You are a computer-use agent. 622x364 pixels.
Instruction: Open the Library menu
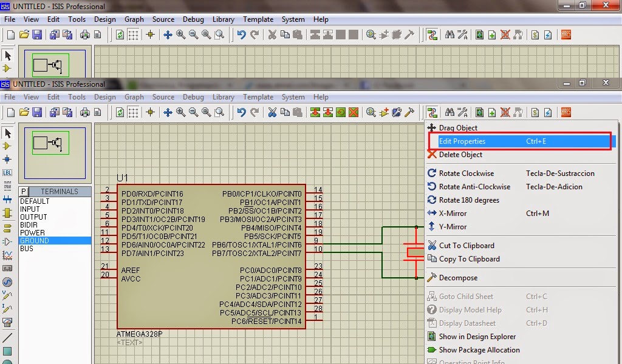point(223,96)
